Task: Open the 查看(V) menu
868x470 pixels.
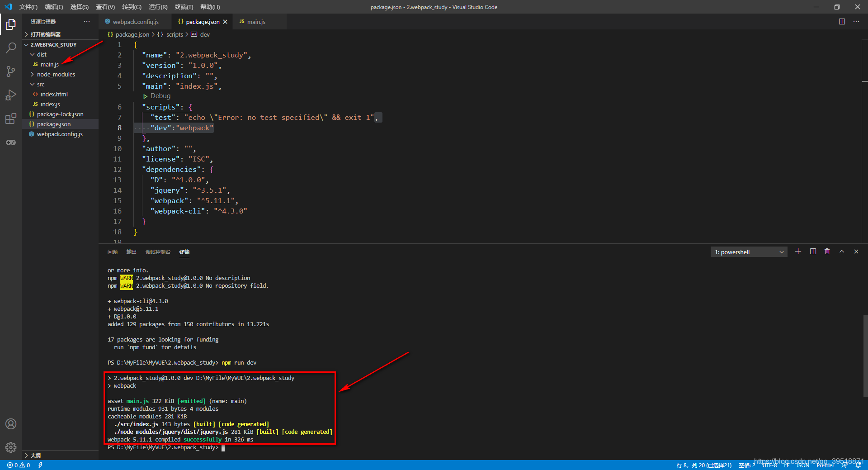Action: [x=105, y=7]
